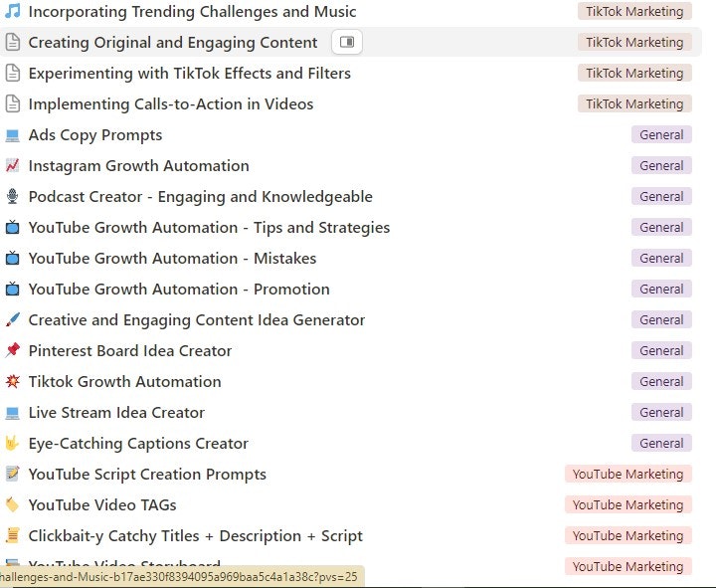Click the tag icon beside YouTube Video TAGs
The width and height of the screenshot is (716, 588).
coord(12,504)
